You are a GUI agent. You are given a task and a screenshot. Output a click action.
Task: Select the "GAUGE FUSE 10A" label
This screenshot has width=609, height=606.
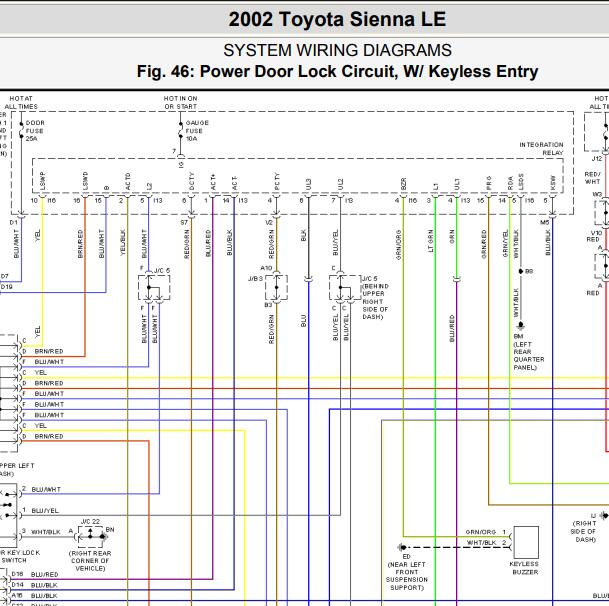click(197, 131)
